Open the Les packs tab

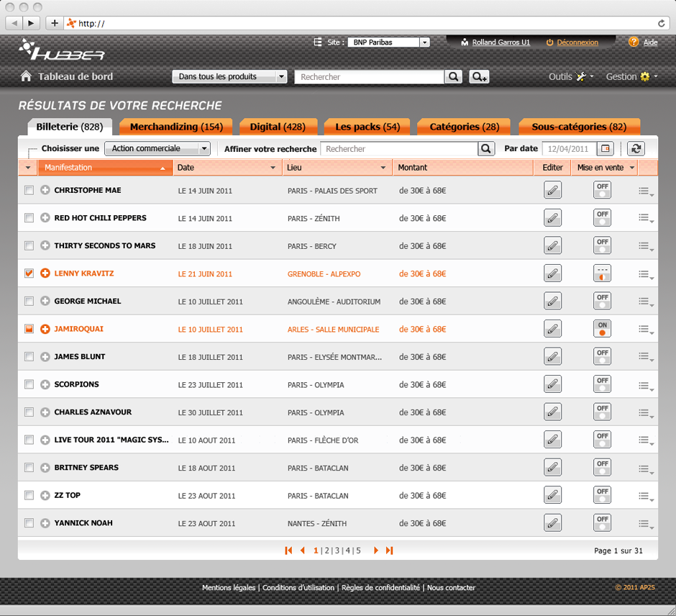[367, 127]
